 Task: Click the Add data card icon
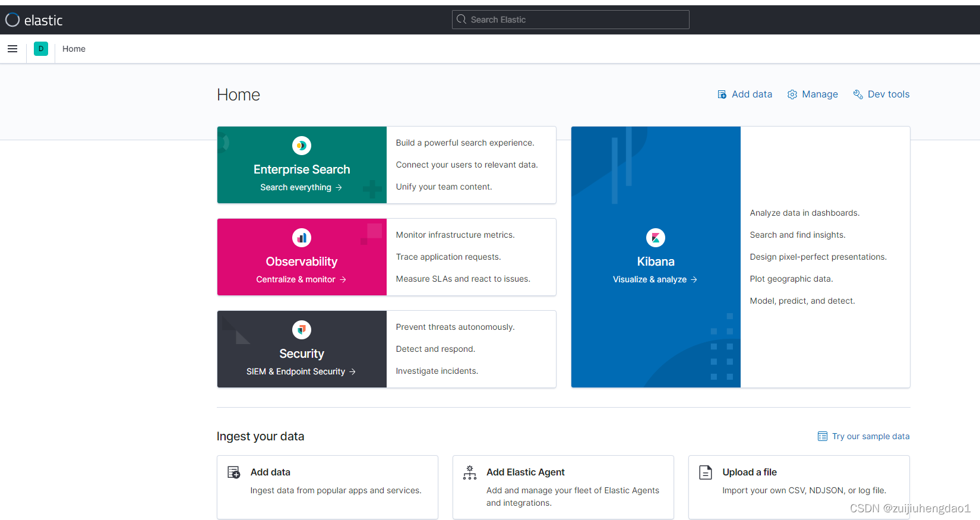click(234, 472)
